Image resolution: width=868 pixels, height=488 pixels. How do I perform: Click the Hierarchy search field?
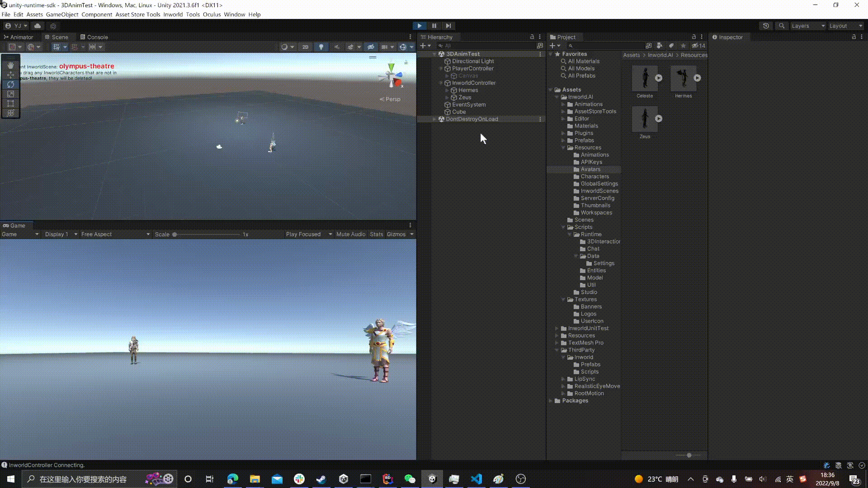486,46
